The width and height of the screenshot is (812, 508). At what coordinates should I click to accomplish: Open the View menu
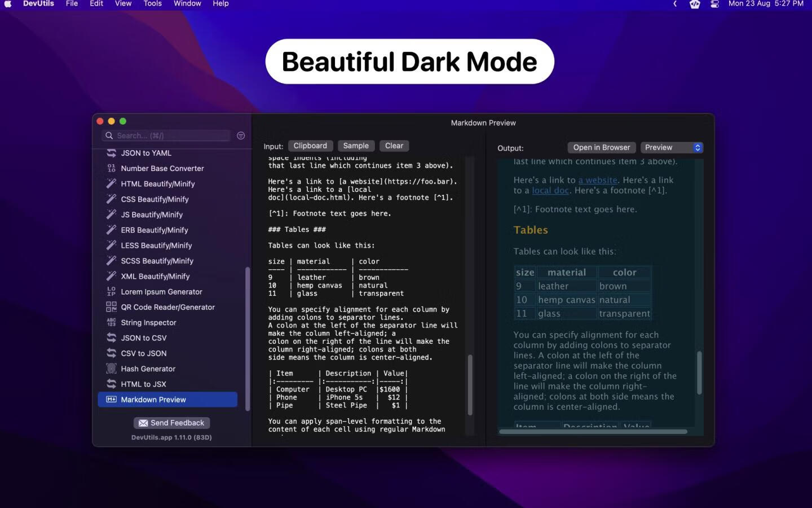[123, 3]
